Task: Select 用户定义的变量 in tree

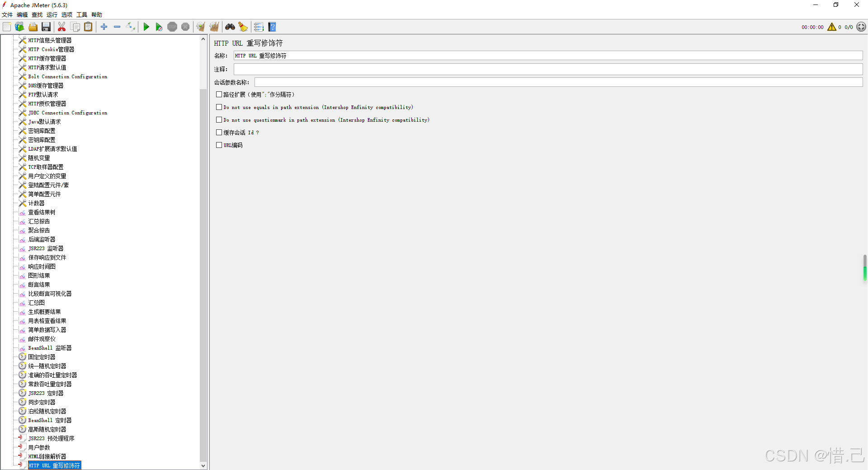Action: 47,176
